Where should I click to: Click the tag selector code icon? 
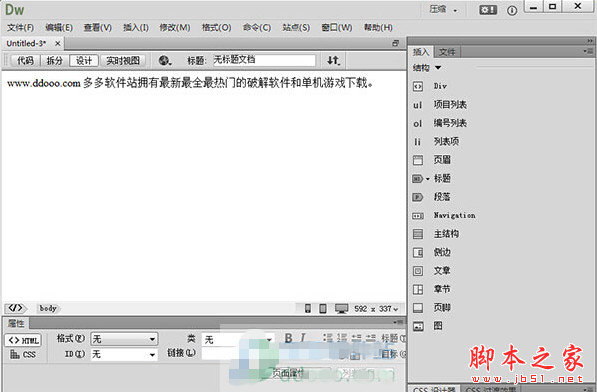(x=15, y=308)
